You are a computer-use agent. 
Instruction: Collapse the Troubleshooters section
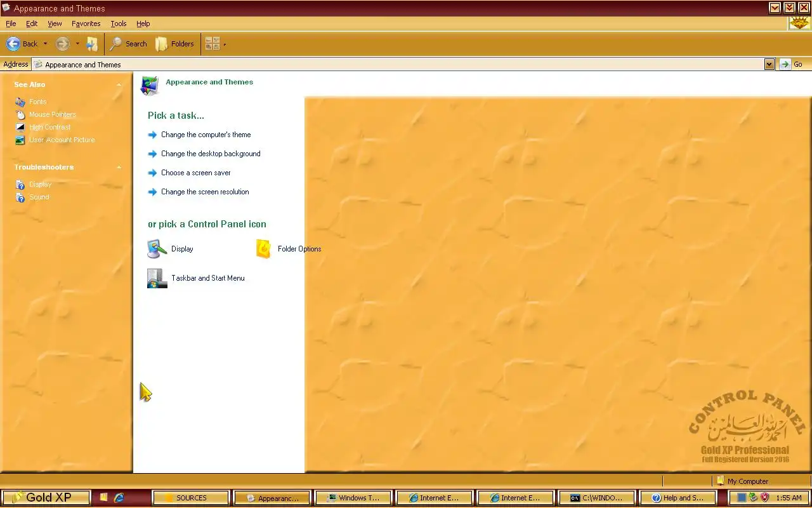click(119, 167)
